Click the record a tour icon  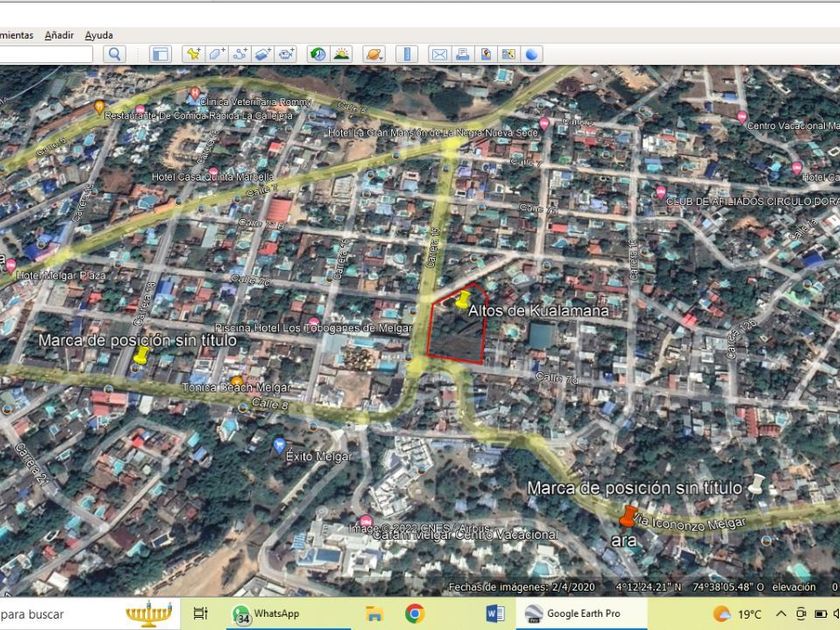[x=287, y=54]
